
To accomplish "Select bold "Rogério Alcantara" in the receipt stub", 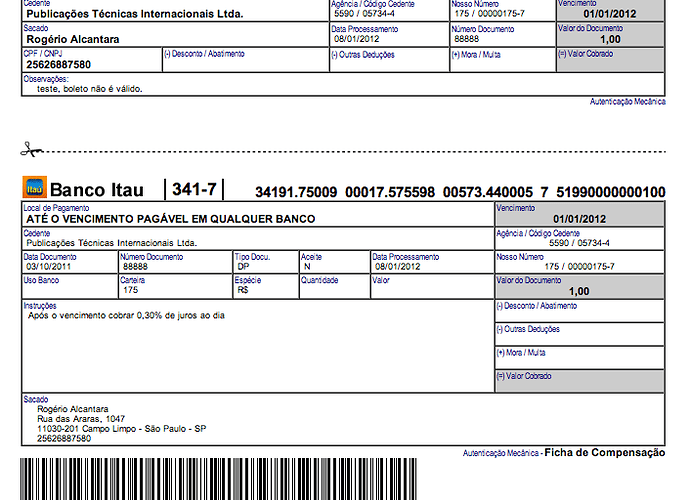I will pos(73,40).
